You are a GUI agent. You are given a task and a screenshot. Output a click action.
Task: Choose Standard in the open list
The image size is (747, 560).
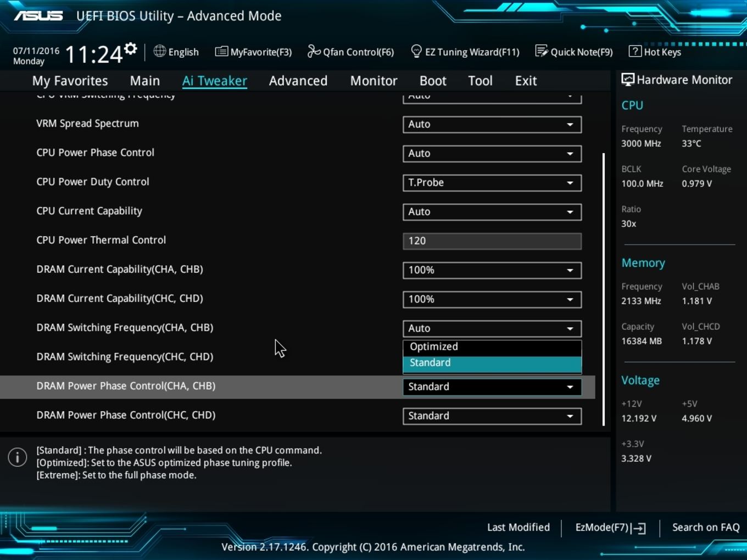pos(492,363)
